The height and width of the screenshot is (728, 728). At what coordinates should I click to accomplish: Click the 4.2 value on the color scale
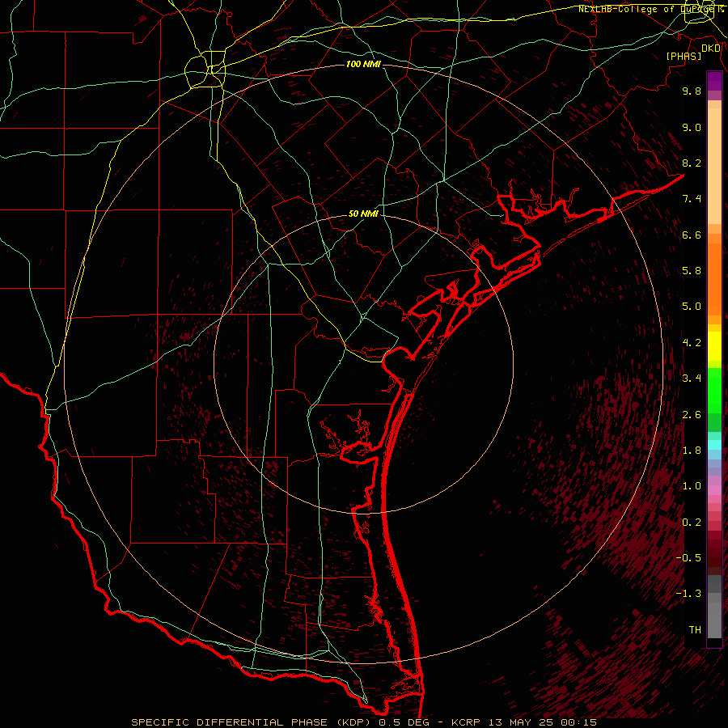click(692, 343)
